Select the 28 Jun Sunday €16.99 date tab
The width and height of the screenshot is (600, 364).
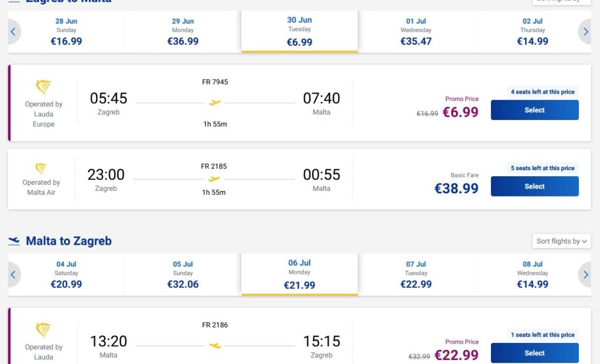(x=67, y=32)
